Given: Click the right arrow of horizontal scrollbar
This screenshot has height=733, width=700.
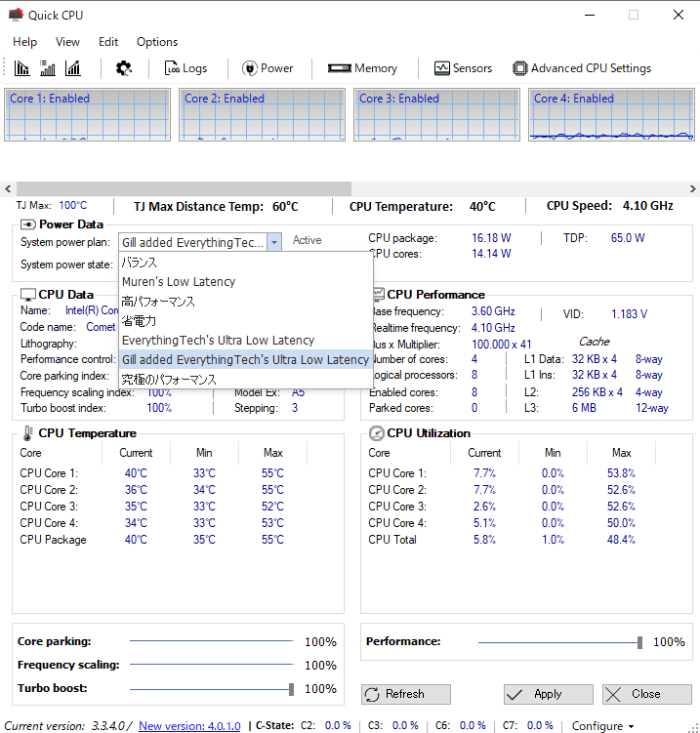Looking at the screenshot, I should tap(692, 188).
